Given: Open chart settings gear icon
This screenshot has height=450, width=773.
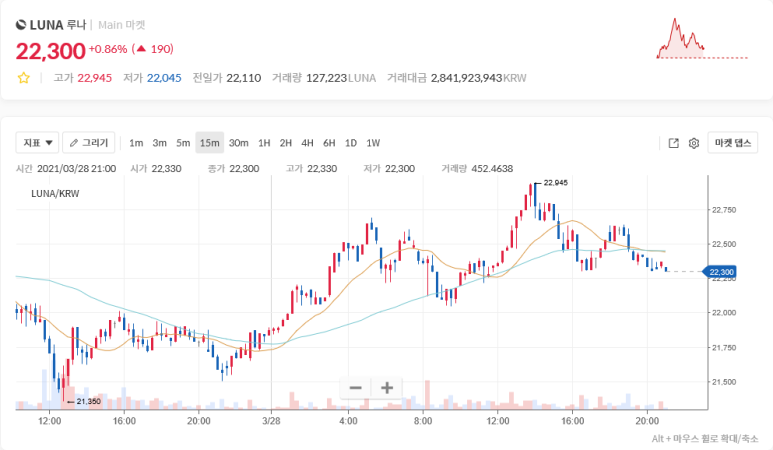Looking at the screenshot, I should click(694, 143).
